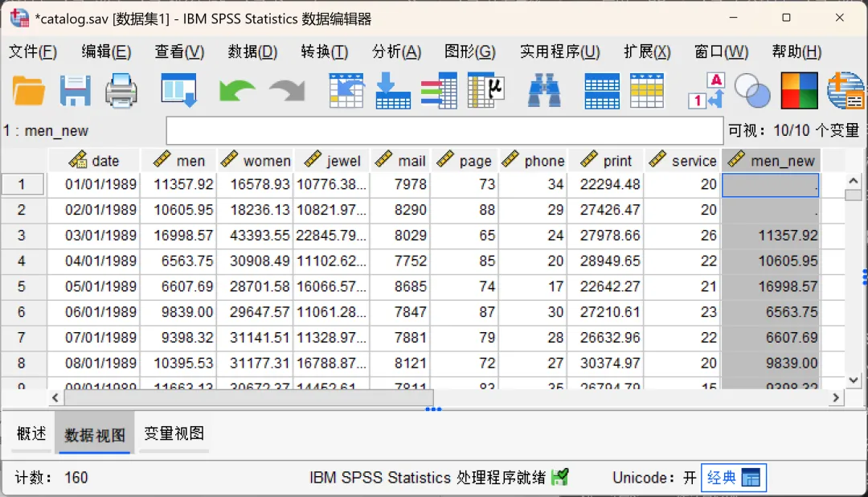The width and height of the screenshot is (868, 497).
Task: Open 扩展(X) menu
Action: [x=647, y=51]
